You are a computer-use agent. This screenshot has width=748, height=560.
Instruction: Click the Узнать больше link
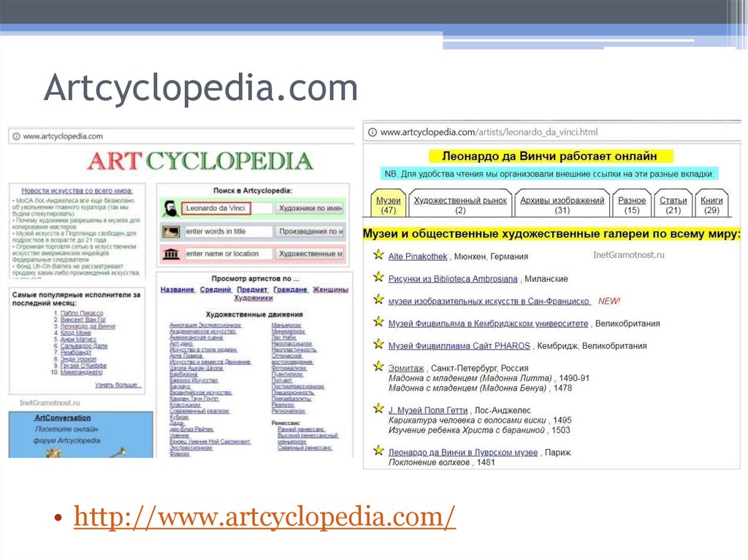(118, 385)
